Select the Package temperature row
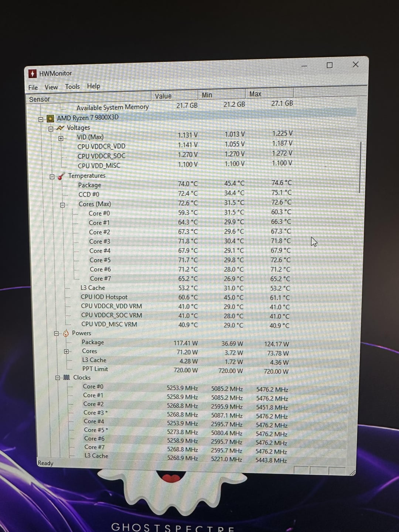This screenshot has width=399, height=532. click(x=185, y=184)
